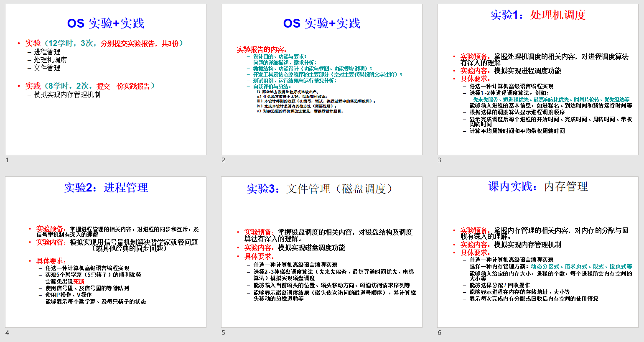644x342 pixels.
Task: Click slide number 6 label
Action: click(439, 333)
